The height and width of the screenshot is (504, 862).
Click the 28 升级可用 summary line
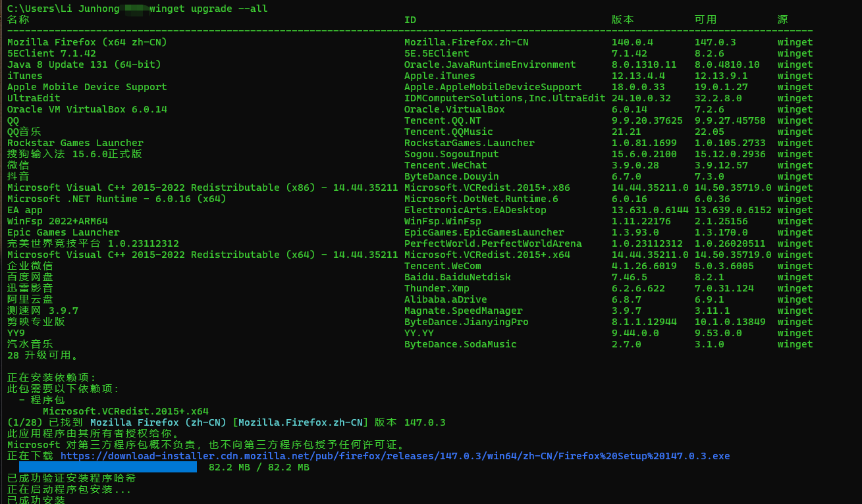pyautogui.click(x=43, y=355)
